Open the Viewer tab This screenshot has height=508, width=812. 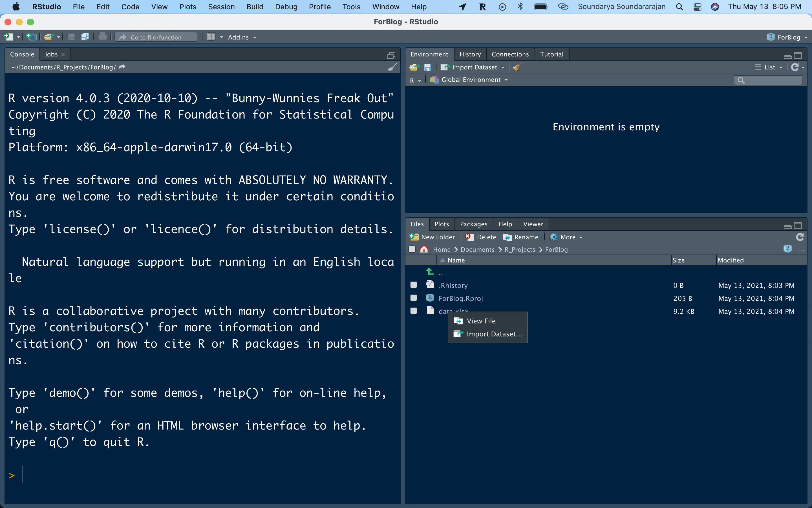pyautogui.click(x=533, y=224)
